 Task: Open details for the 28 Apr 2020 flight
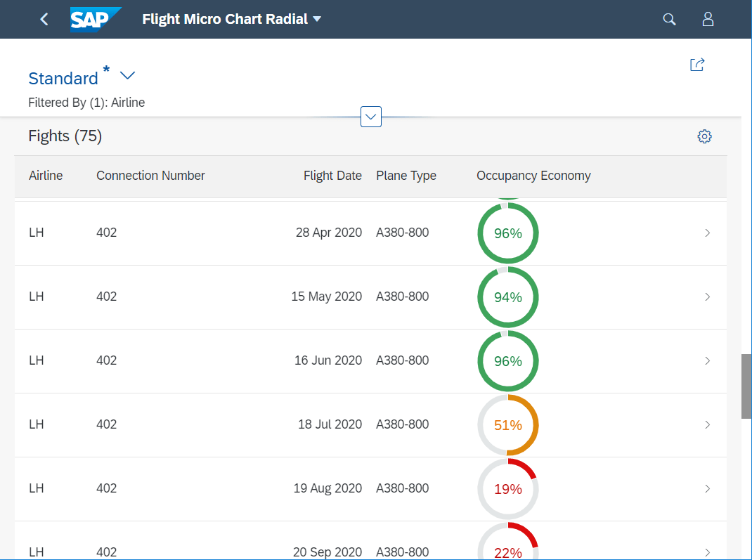point(707,233)
